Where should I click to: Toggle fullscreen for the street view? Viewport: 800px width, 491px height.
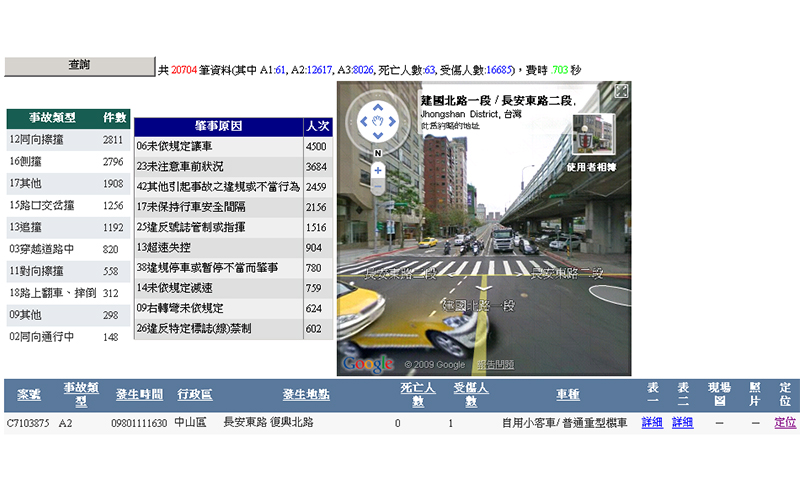621,91
